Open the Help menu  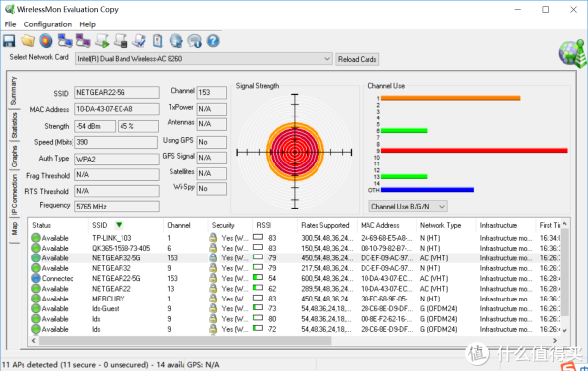87,24
